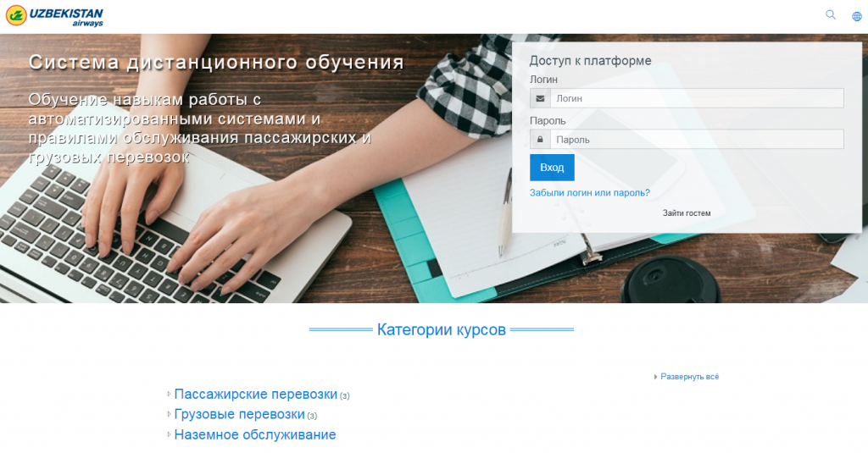Click the envelope icon beside Логин field

point(540,98)
